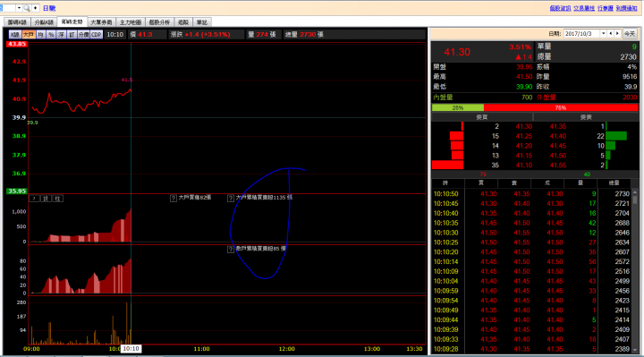Click help icon beside 大戶累積買賣超1135張

point(231,198)
